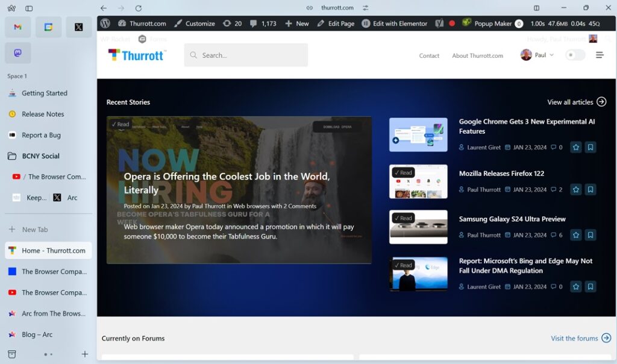Bookmark the Mozilla Firefox 122 article
The image size is (617, 364).
click(x=590, y=189)
